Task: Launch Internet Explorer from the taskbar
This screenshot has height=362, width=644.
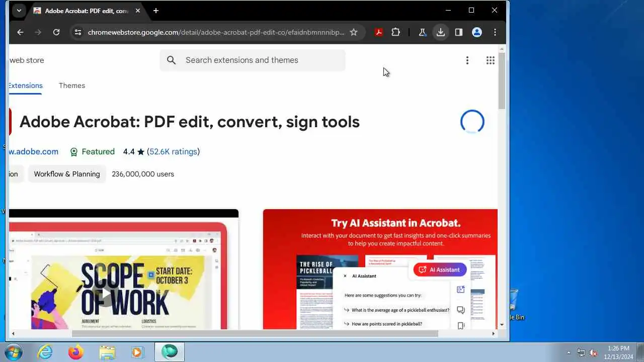Action: tap(45, 352)
